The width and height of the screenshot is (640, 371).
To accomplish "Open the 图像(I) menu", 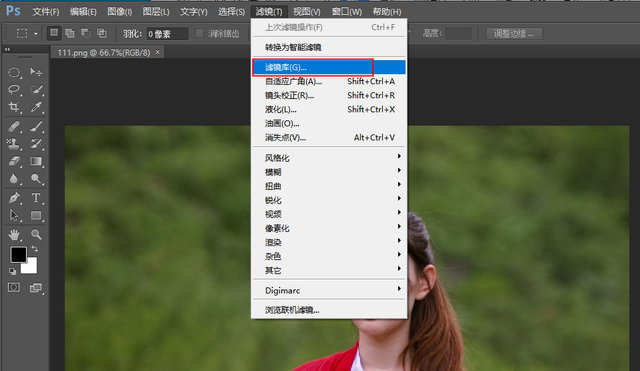I will click(120, 12).
